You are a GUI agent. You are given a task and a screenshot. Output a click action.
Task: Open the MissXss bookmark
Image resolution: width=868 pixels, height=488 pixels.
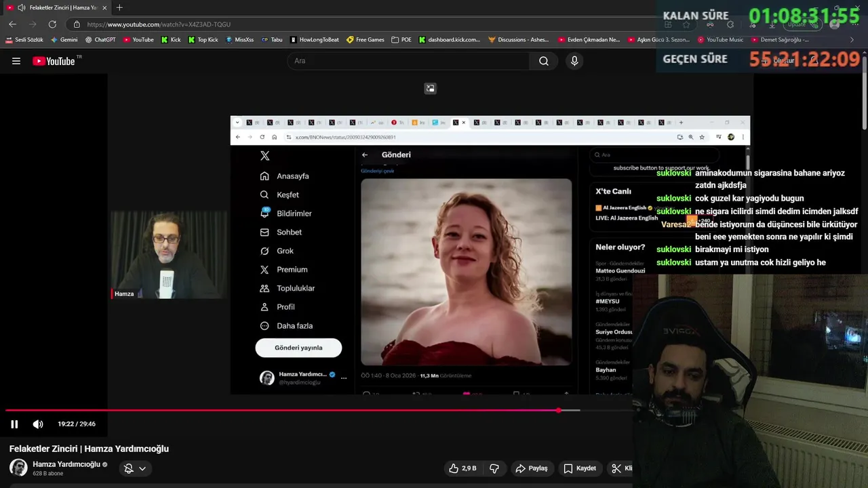[239, 40]
